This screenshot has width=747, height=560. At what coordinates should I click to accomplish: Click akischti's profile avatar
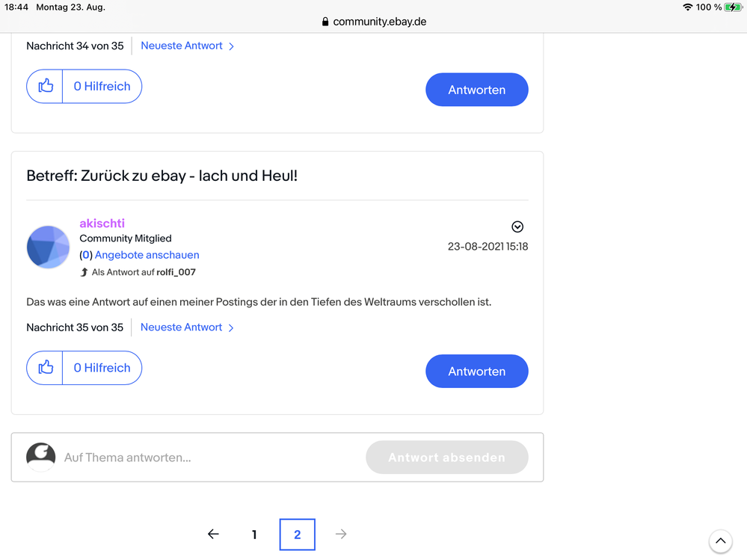tap(48, 247)
